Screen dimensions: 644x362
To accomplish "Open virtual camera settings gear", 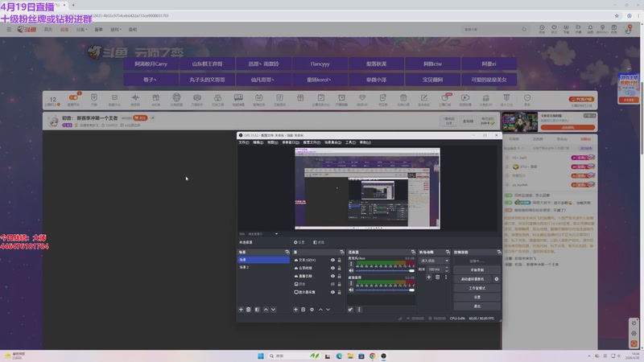I will click(x=497, y=279).
